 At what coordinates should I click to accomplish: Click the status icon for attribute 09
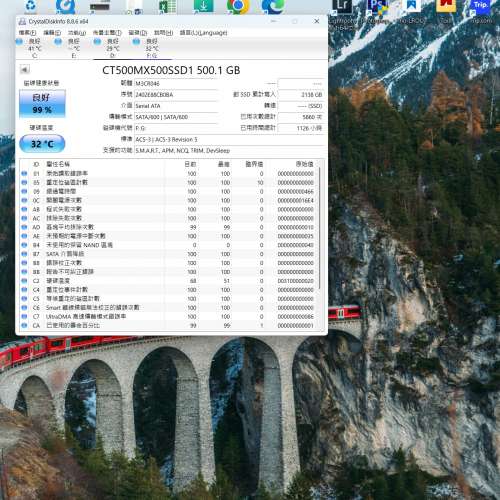coord(24,191)
